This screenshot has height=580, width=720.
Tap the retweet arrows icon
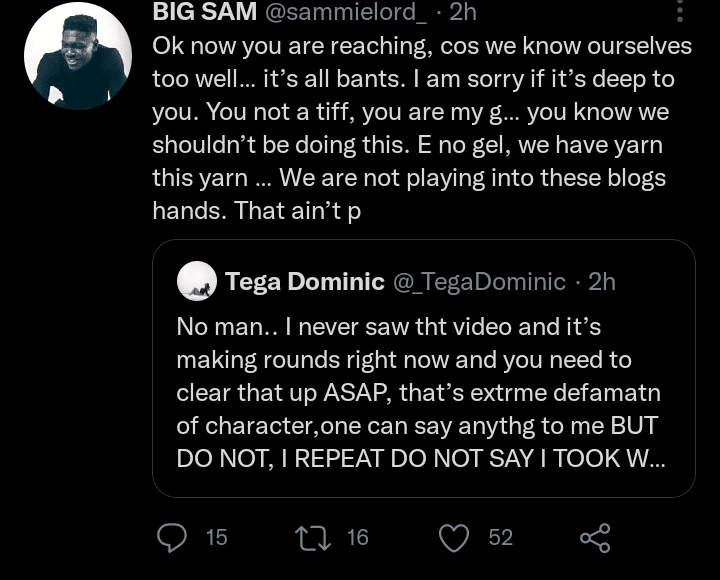[x=313, y=538]
